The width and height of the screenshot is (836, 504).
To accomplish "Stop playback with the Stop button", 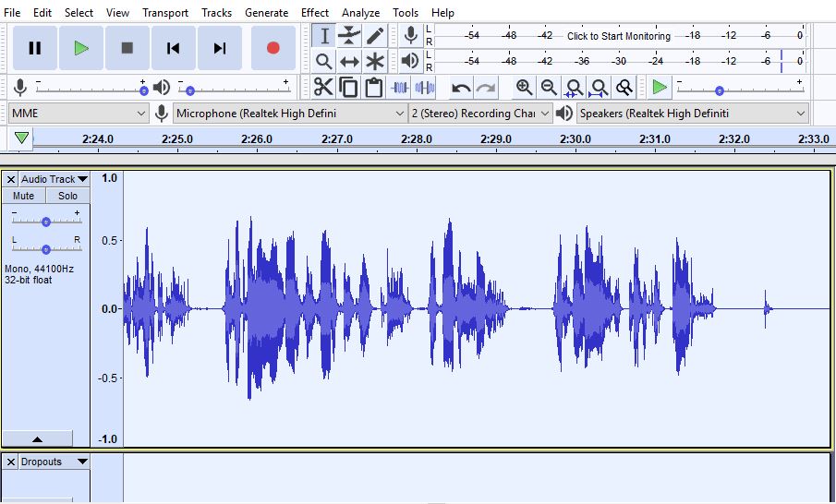I will (x=127, y=48).
